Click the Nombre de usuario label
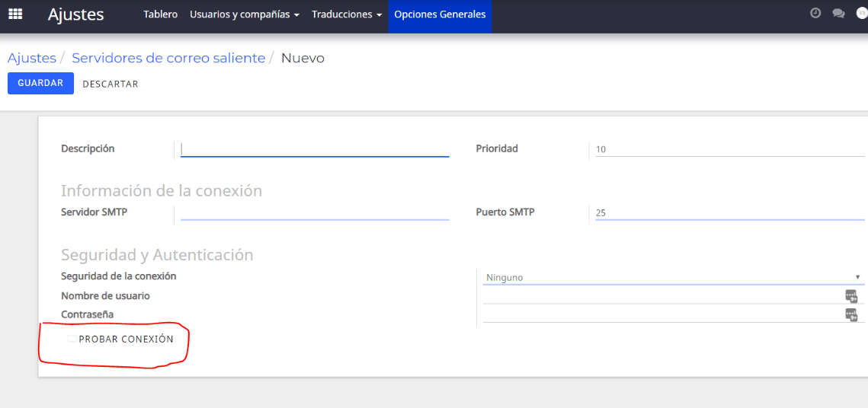The image size is (868, 408). click(105, 296)
